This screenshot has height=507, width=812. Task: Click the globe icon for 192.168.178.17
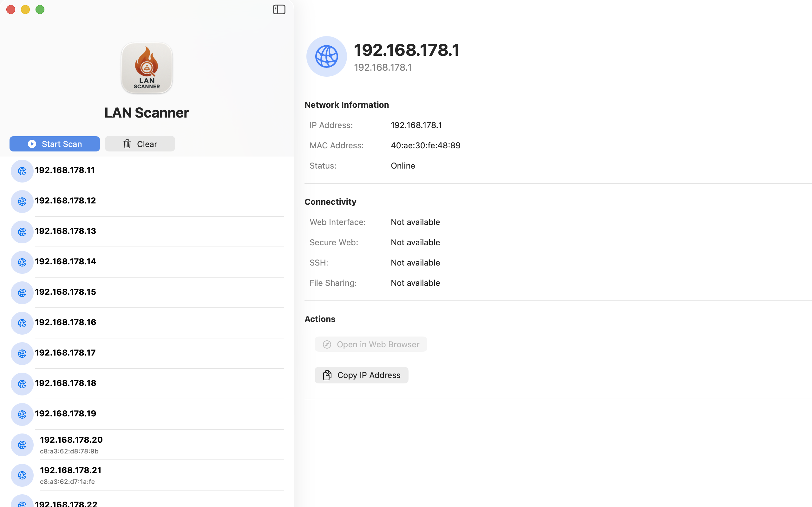pyautogui.click(x=22, y=353)
